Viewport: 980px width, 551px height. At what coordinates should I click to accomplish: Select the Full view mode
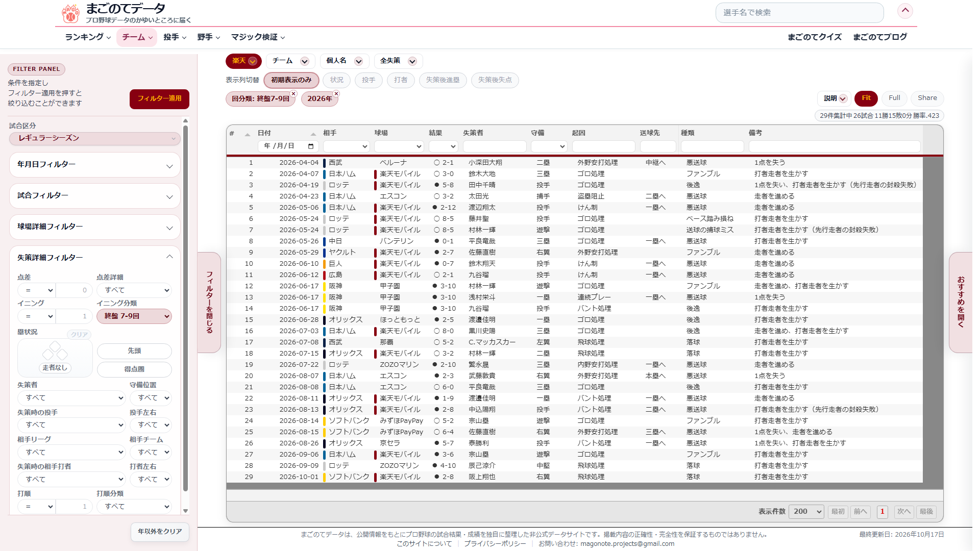(894, 98)
